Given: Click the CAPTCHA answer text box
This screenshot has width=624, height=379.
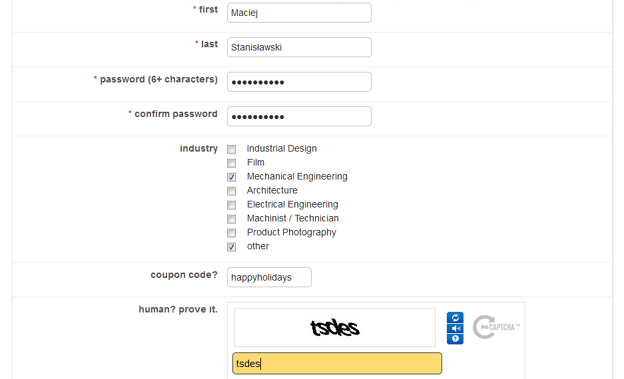Looking at the screenshot, I should [x=337, y=363].
